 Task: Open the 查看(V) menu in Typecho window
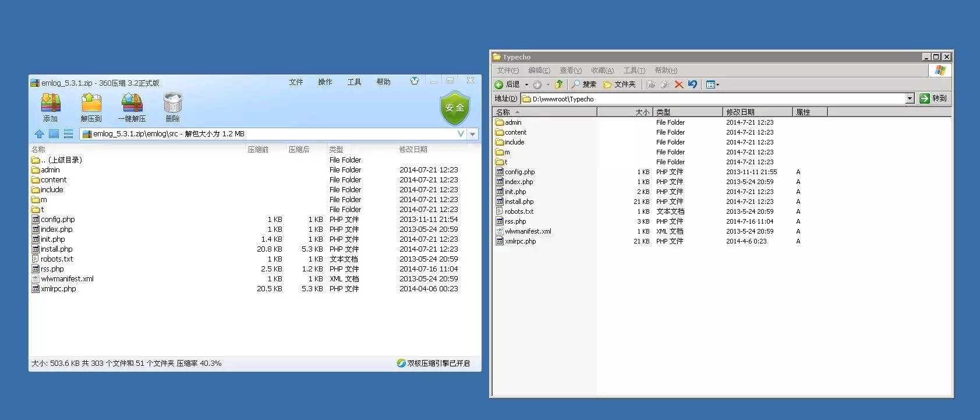(571, 70)
